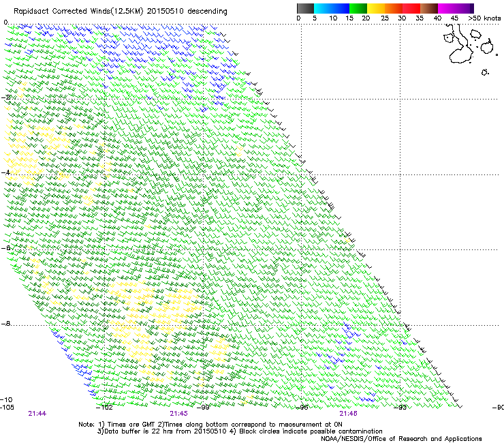The width and height of the screenshot is (504, 443).
Task: Click the legend tick label '10'
Action: (x=333, y=18)
